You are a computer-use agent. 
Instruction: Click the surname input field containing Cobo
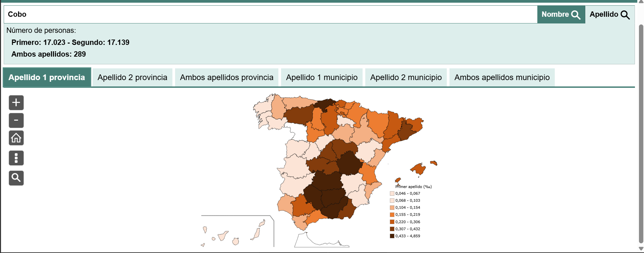(268, 14)
